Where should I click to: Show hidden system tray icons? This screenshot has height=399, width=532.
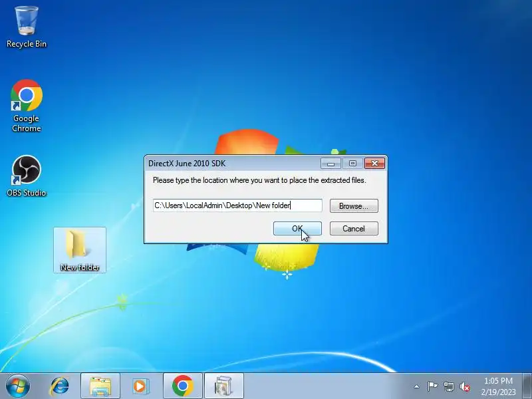[x=417, y=386]
